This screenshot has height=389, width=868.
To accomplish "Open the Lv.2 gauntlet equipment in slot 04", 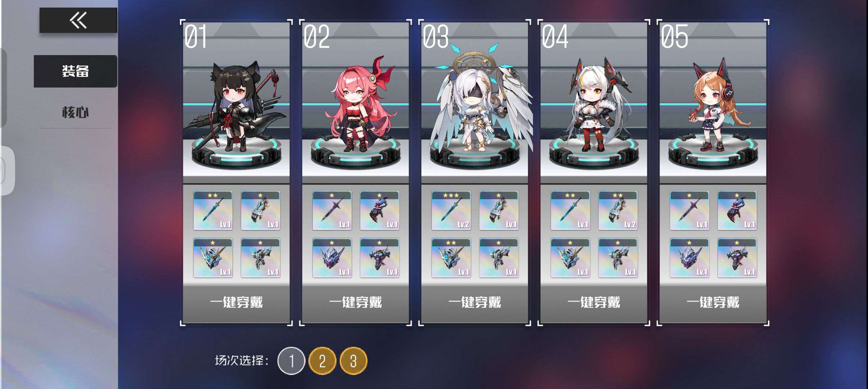I will tap(618, 210).
